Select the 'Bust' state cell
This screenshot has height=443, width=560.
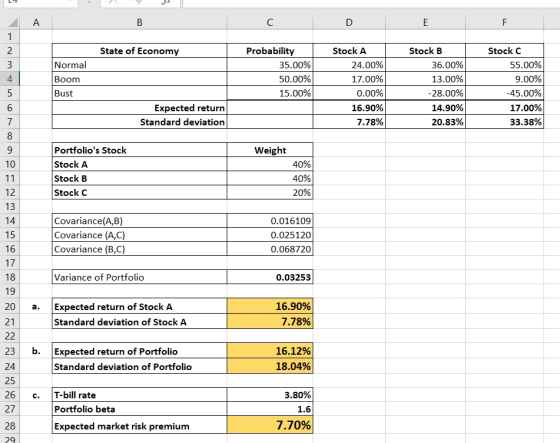[x=139, y=93]
